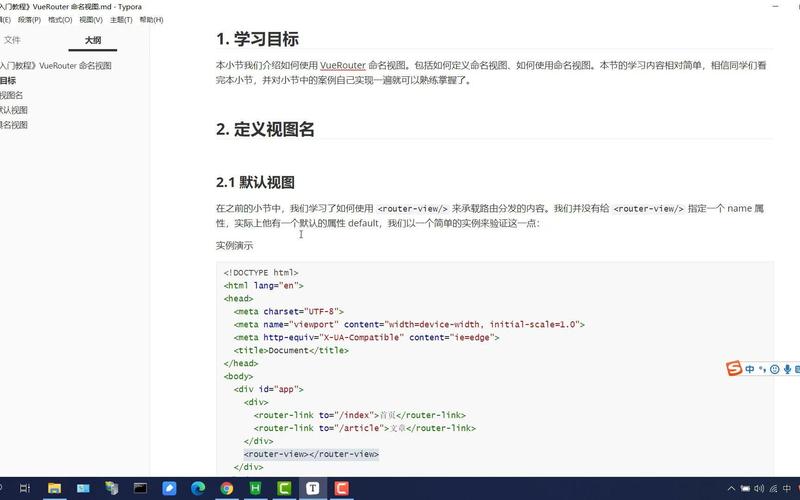Click the X-UA-Compatible meta code line

(x=366, y=337)
